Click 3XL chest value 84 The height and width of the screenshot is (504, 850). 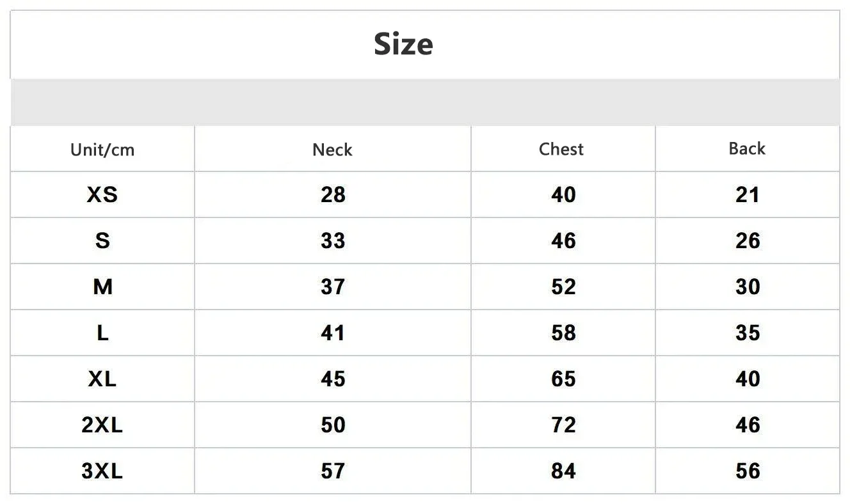coord(563,471)
